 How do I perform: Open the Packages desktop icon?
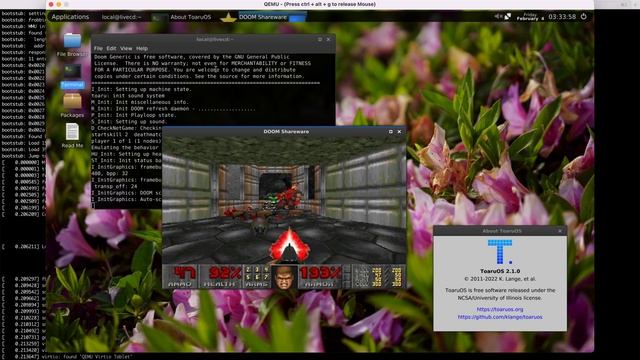tap(72, 105)
